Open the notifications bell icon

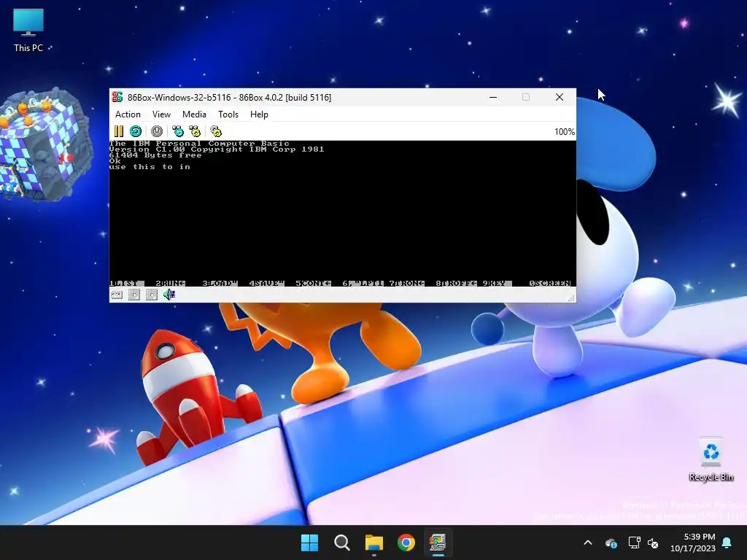(x=727, y=542)
